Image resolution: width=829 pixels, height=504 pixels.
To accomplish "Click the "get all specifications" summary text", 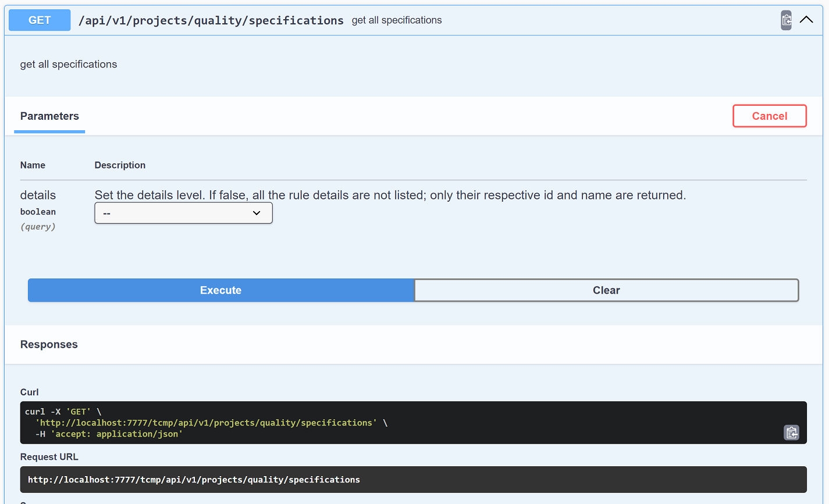I will [x=396, y=20].
